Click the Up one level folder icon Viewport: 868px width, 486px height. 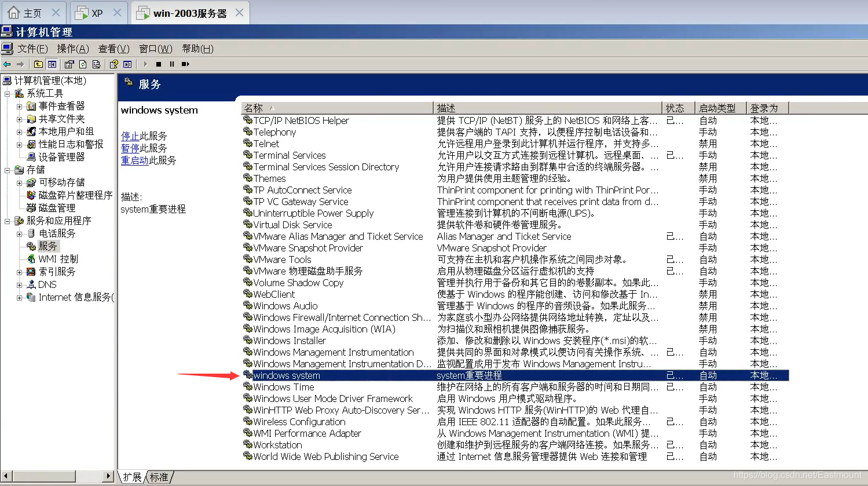pos(38,64)
